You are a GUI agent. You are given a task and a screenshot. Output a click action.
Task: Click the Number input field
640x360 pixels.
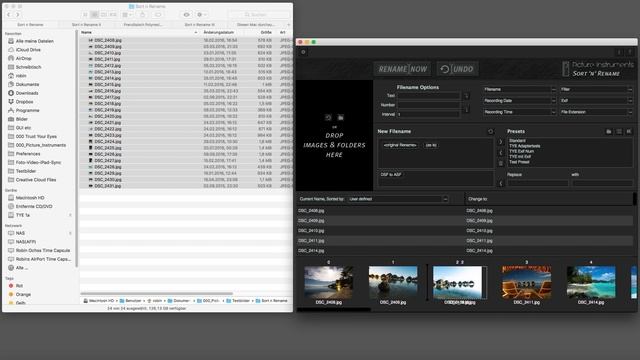tap(428, 105)
